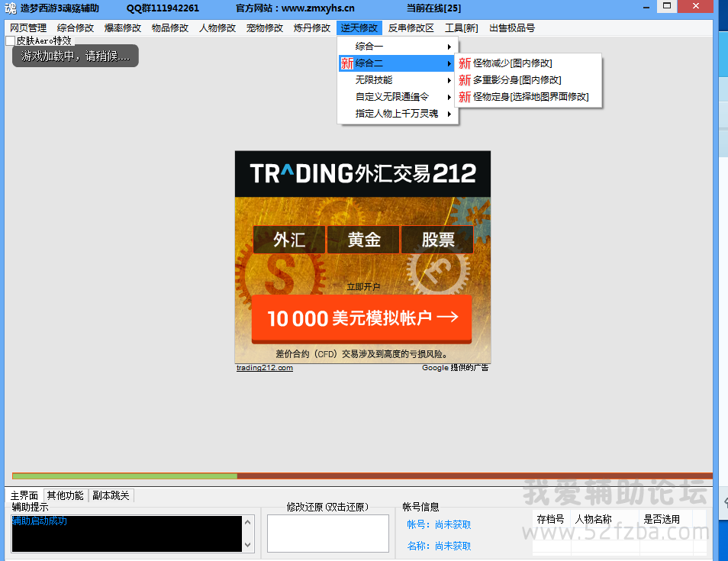Click the QQ群111942261 title text
This screenshot has height=561, width=728.
[163, 8]
